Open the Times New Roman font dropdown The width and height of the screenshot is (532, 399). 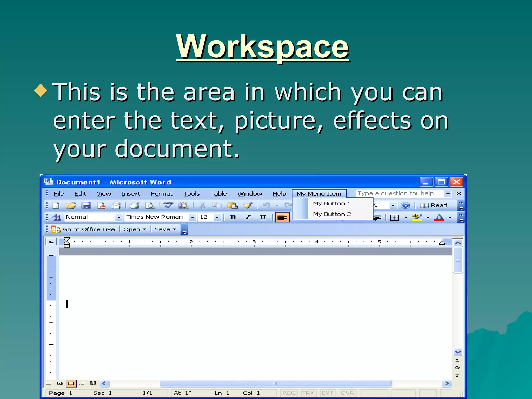192,217
